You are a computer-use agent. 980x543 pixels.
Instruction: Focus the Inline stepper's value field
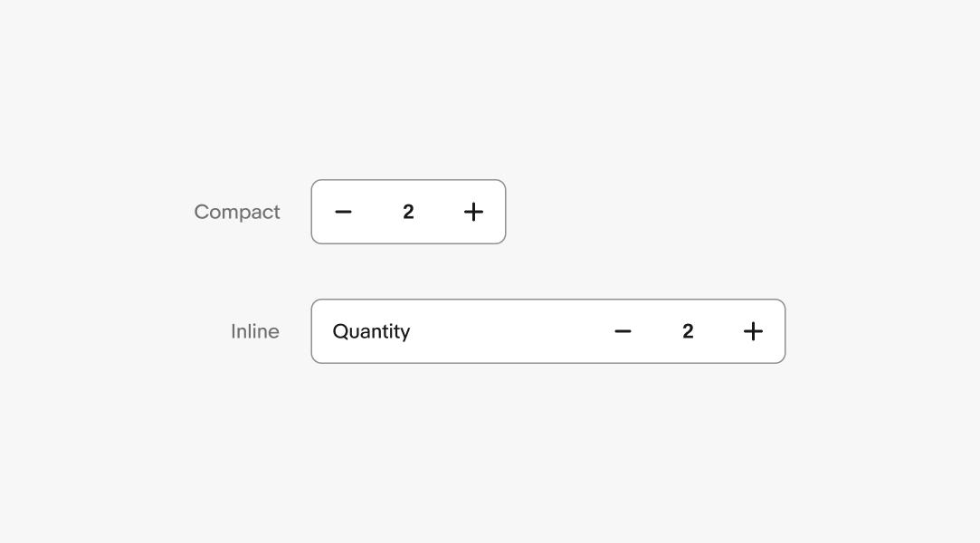[x=688, y=331]
